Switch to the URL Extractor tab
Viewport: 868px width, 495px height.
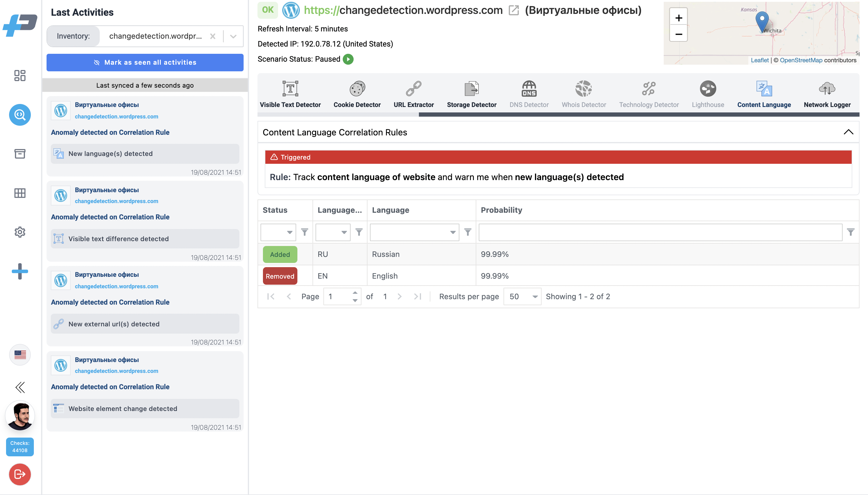click(413, 95)
